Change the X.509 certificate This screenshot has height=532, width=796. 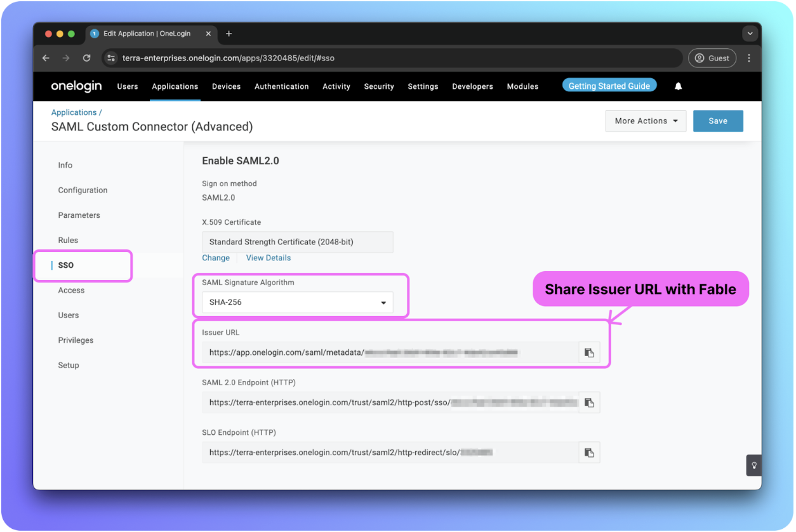[x=216, y=258]
